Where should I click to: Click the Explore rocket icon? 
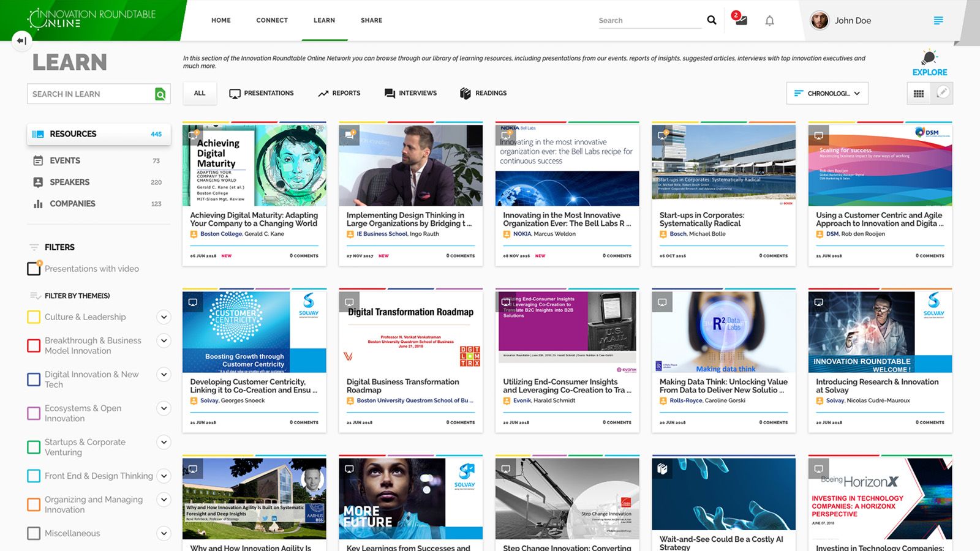point(929,58)
